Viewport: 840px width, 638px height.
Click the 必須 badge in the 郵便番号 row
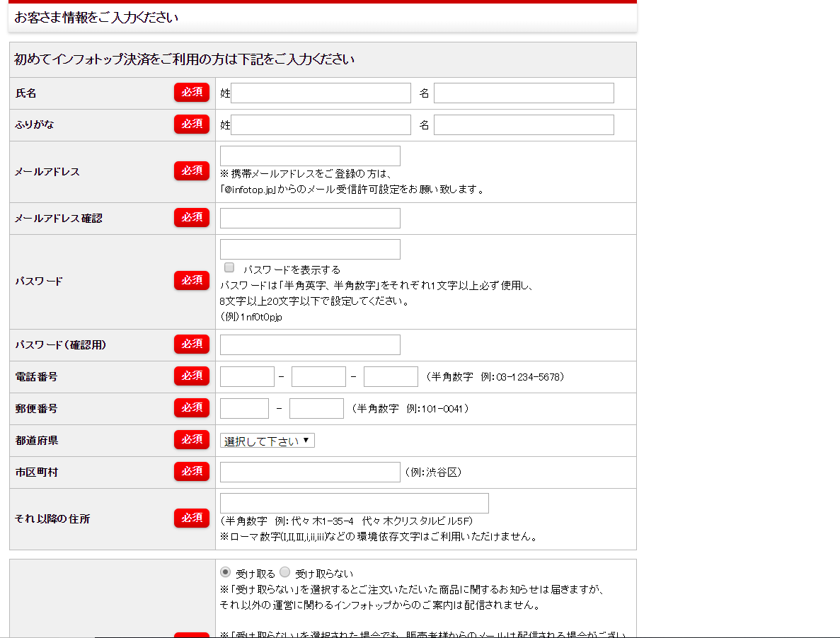192,407
